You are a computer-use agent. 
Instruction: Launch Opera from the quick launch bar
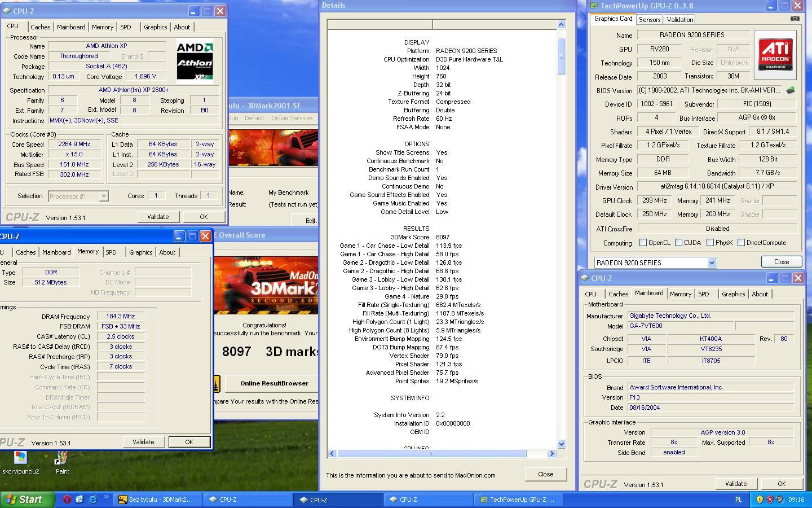67,500
